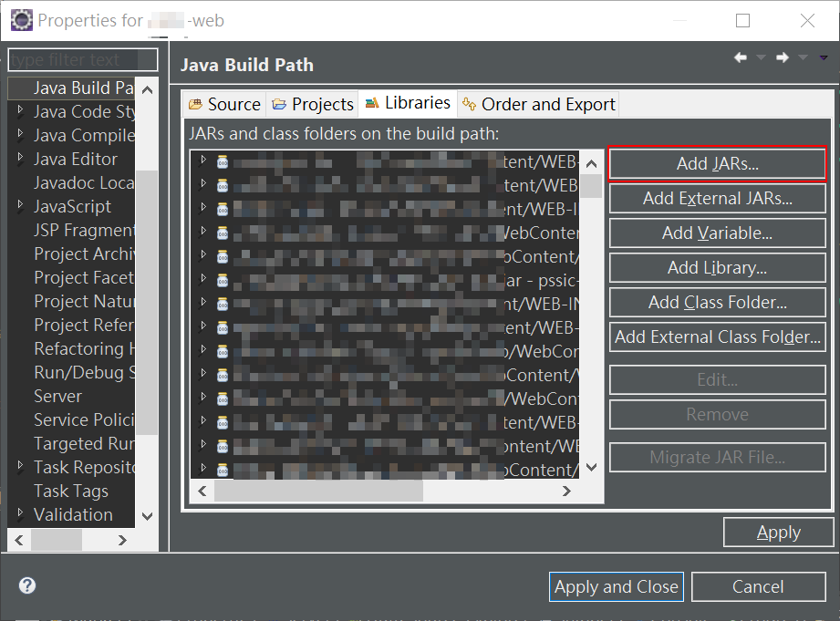Click the Add JARs button
This screenshot has width=840, height=621.
717,164
